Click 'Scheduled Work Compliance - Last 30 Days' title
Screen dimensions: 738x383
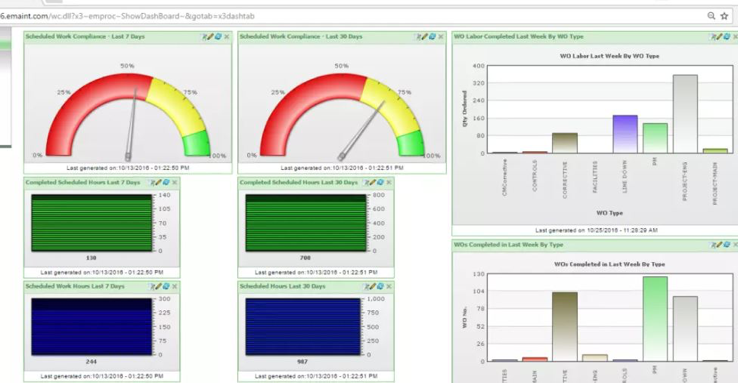pyautogui.click(x=301, y=36)
